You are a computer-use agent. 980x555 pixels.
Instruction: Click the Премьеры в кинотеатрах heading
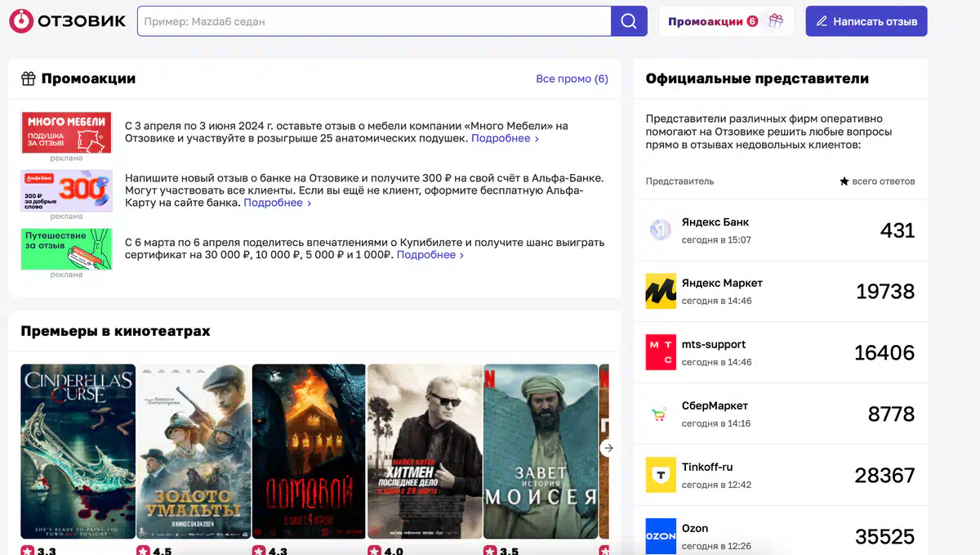pos(115,331)
